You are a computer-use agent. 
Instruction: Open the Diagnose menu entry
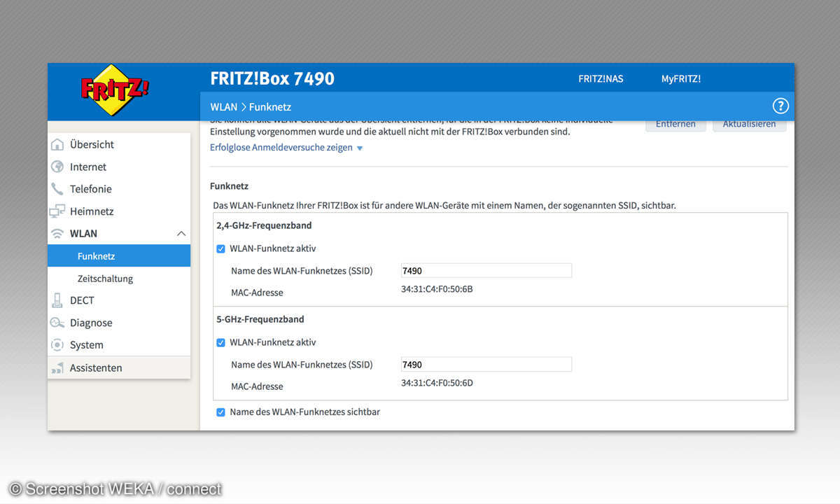(119, 323)
